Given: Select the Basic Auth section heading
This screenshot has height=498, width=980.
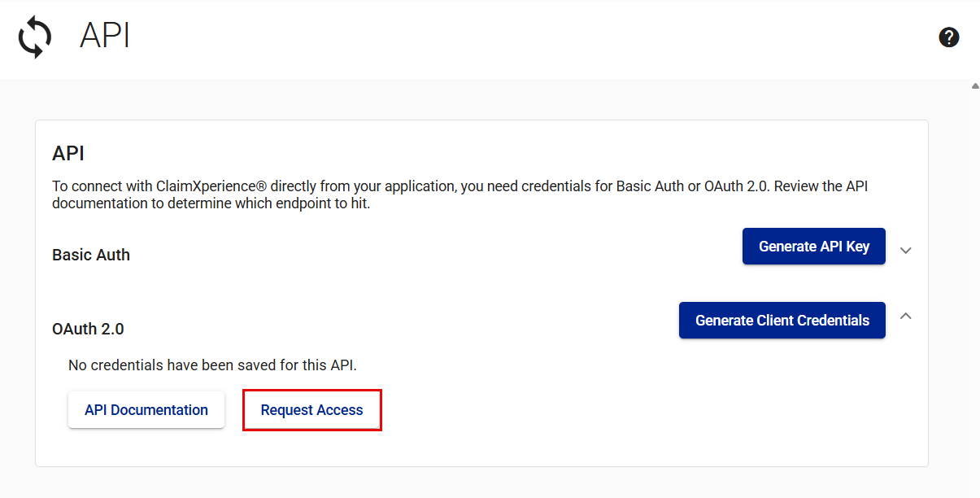Looking at the screenshot, I should pos(91,255).
